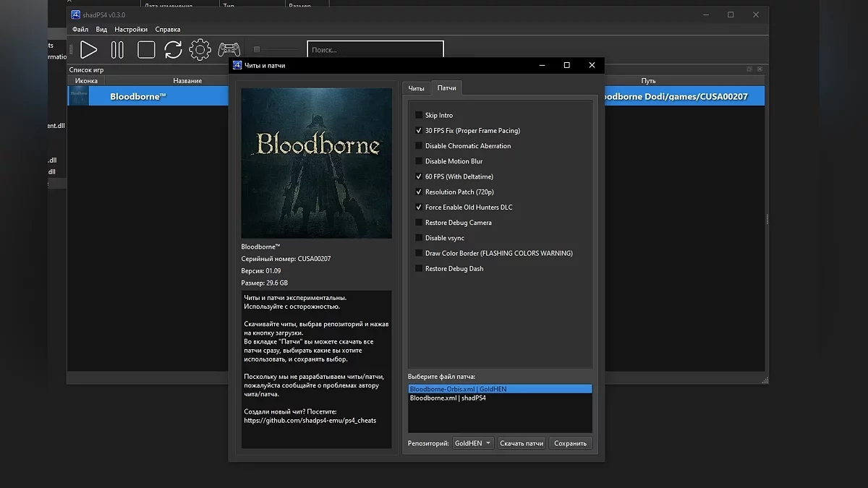Minimize the Читы и патчи dialog
The height and width of the screenshot is (488, 868).
coord(542,65)
